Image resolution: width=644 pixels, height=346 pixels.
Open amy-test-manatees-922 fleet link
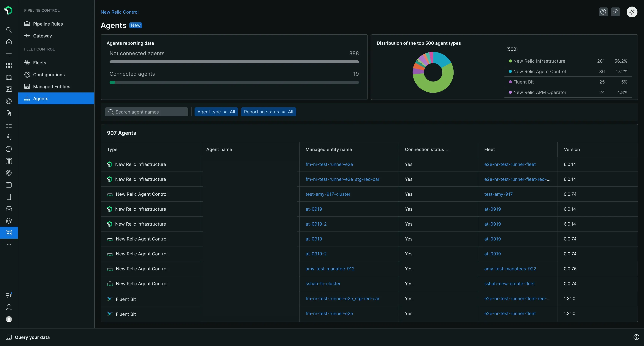tap(510, 269)
